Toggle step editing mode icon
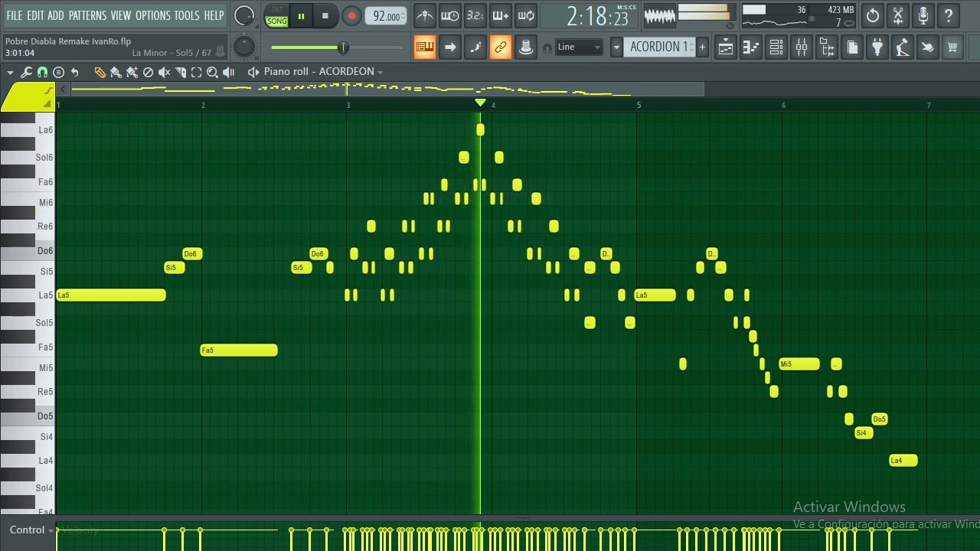 click(x=475, y=47)
